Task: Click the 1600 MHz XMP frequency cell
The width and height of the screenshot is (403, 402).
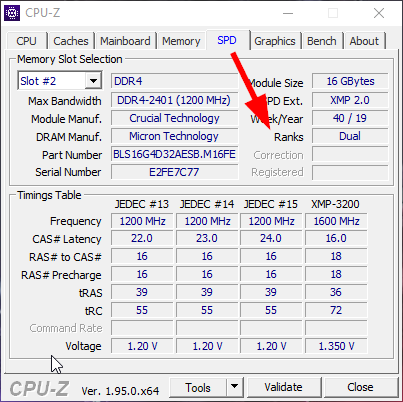Action: (336, 221)
